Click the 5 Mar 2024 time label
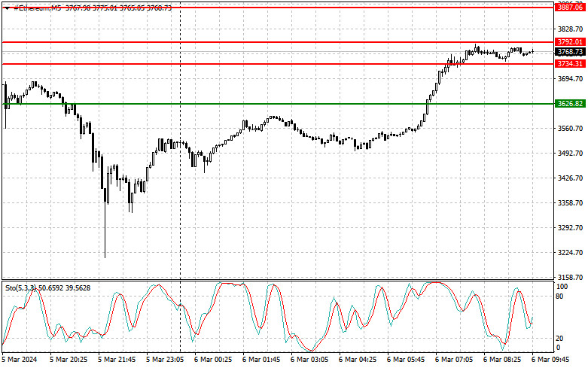The width and height of the screenshot is (588, 368). pos(20,360)
